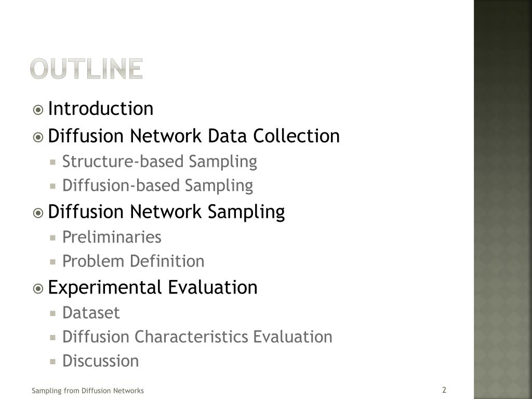Click the Diffusion Network Data Collection heading
The width and height of the screenshot is (532, 399).
pos(194,136)
